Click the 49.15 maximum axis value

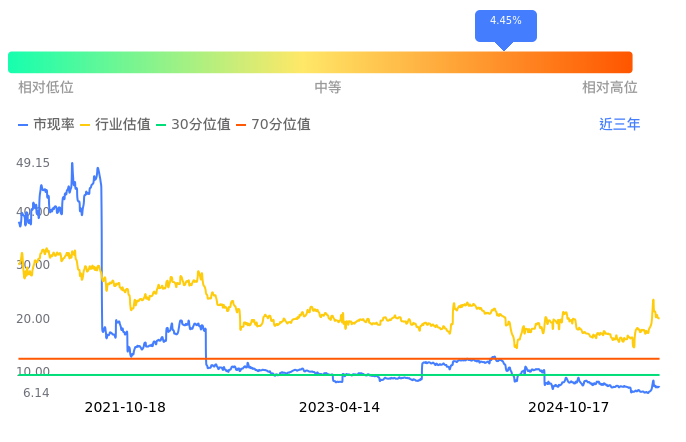click(x=33, y=163)
